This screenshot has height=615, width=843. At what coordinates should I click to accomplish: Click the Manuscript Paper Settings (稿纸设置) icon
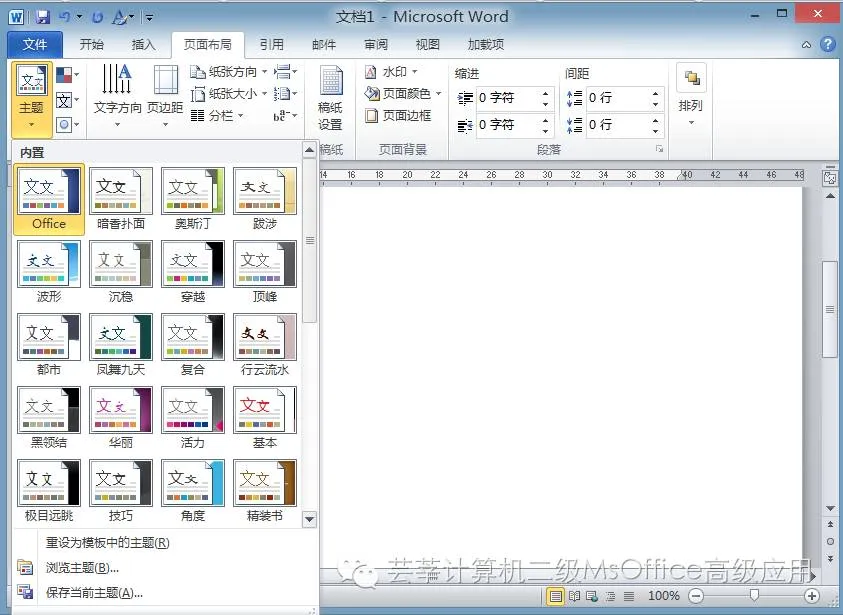tap(330, 98)
